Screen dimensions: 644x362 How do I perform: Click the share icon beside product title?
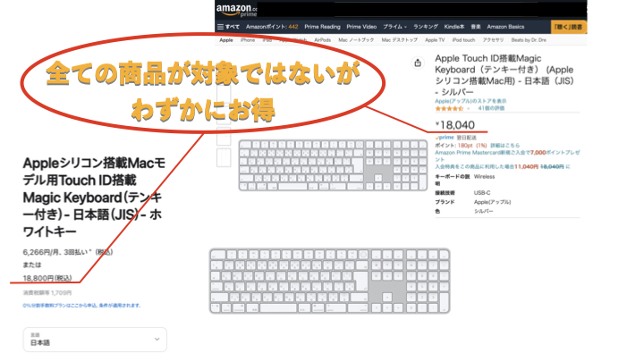[x=418, y=63]
